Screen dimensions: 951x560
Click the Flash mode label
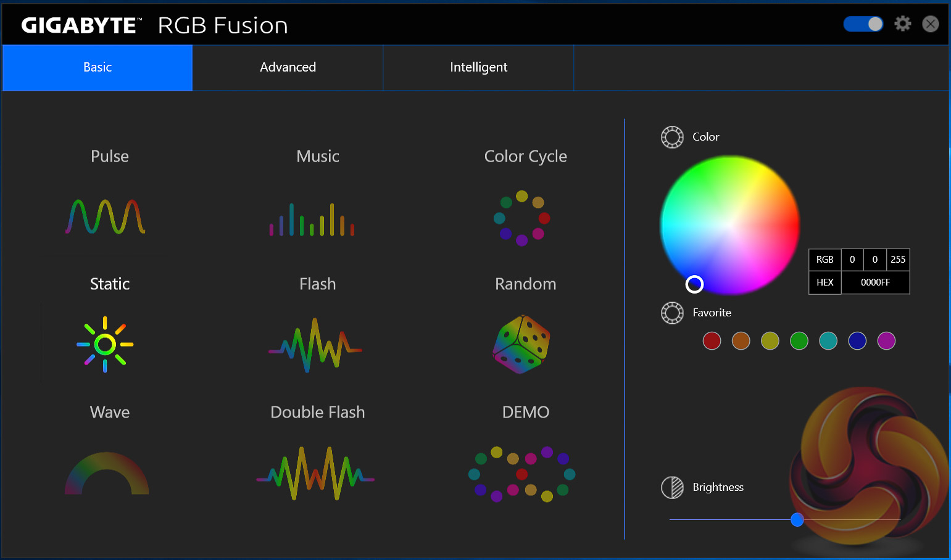pos(318,284)
